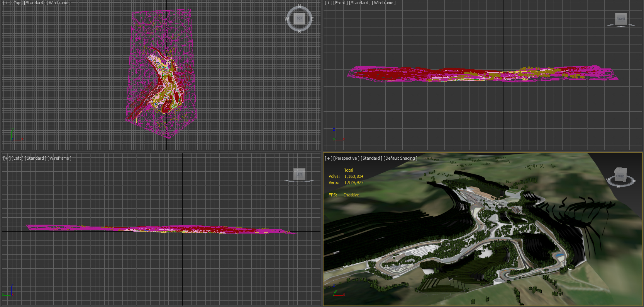Open the [Top] point-of-view menu

17,3
